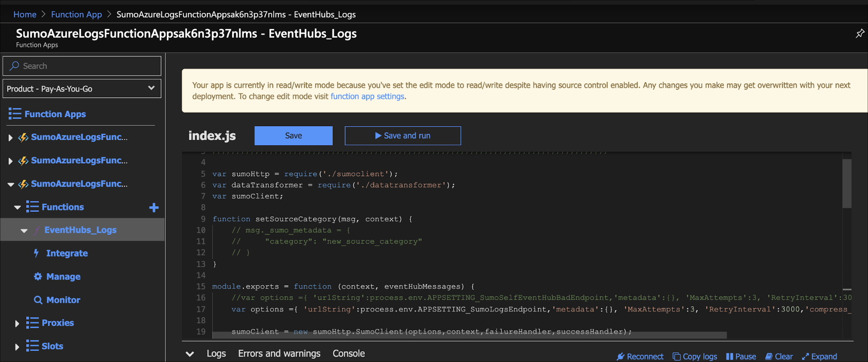This screenshot has width=868, height=362.
Task: Open Integrate lightning icon item
Action: (x=37, y=253)
